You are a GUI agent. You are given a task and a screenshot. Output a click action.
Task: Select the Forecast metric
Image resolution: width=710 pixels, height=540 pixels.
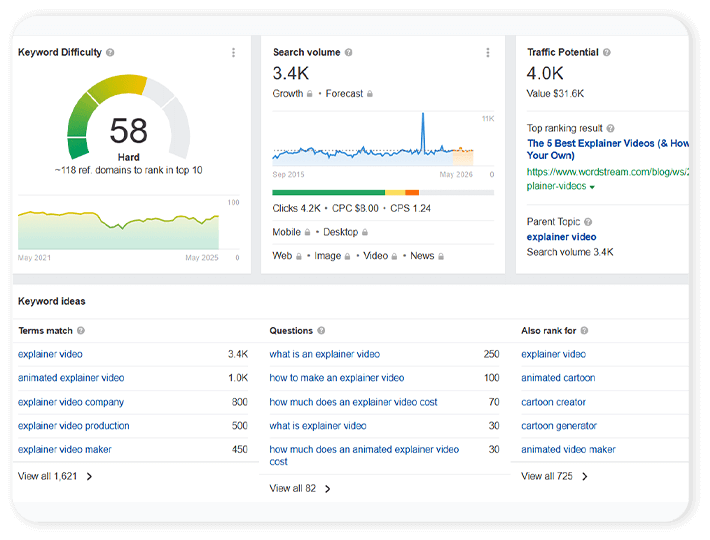344,94
